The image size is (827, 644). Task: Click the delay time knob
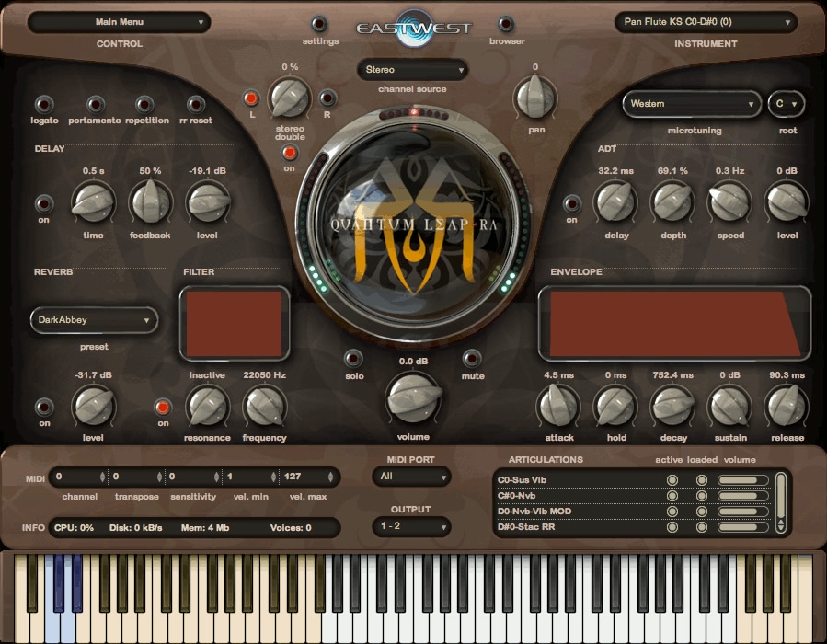[x=93, y=202]
